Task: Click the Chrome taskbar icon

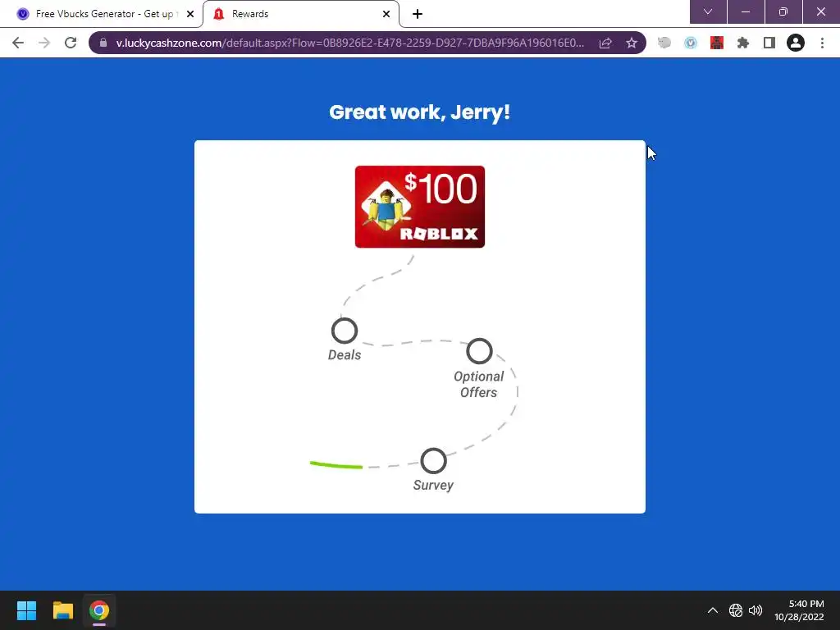Action: click(99, 610)
